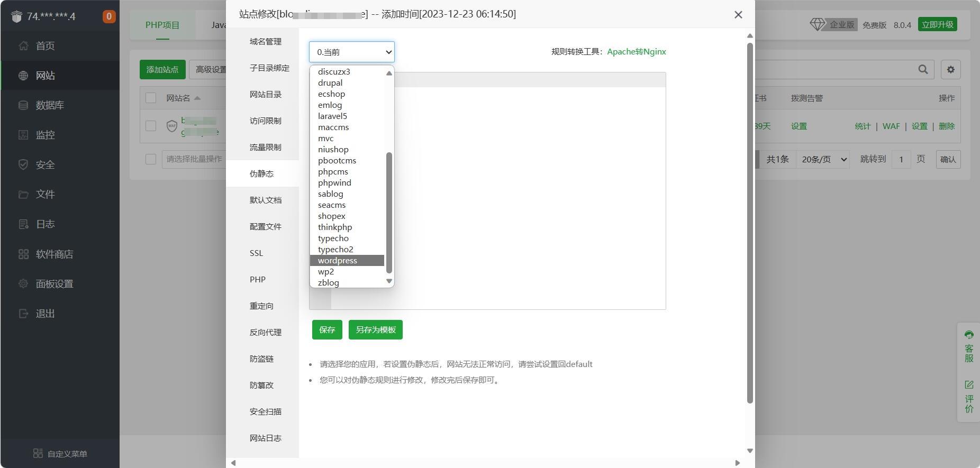Open the PHP项目 tab
Viewport: 980px width, 468px height.
162,25
